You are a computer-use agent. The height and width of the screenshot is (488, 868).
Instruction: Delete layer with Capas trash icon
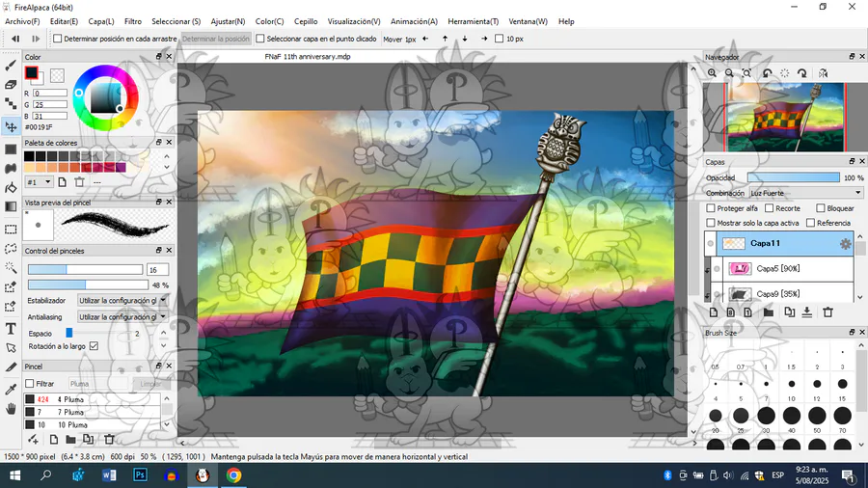point(828,312)
